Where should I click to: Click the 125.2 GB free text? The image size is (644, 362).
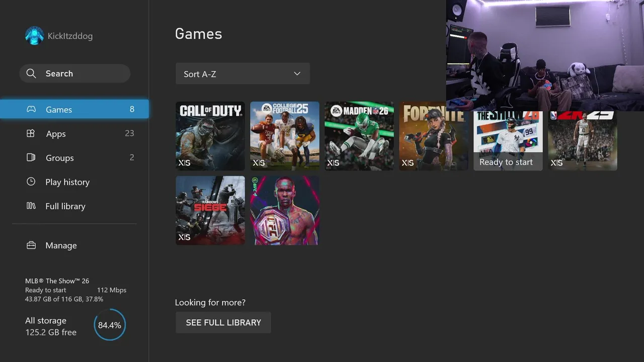tap(51, 332)
